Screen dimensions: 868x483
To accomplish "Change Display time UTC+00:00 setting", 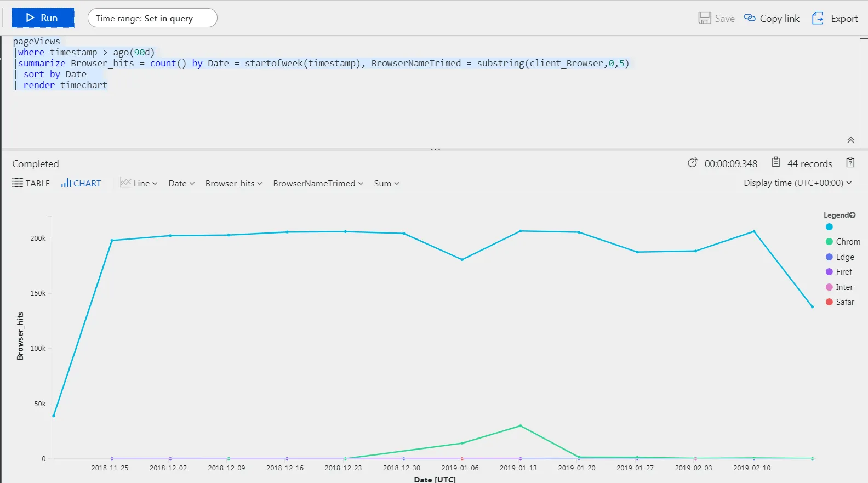I will pyautogui.click(x=798, y=183).
